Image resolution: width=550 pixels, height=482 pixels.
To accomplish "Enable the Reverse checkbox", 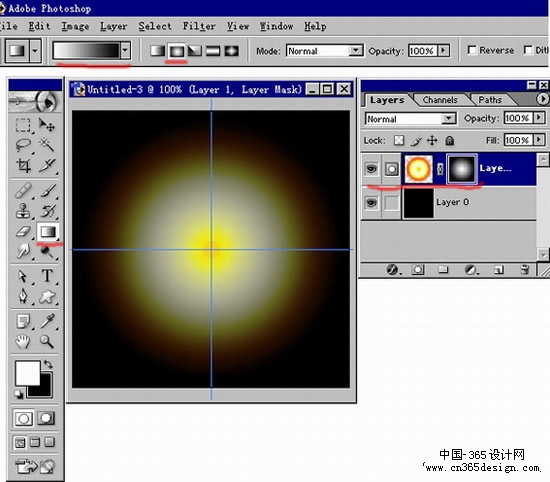I will [x=472, y=50].
